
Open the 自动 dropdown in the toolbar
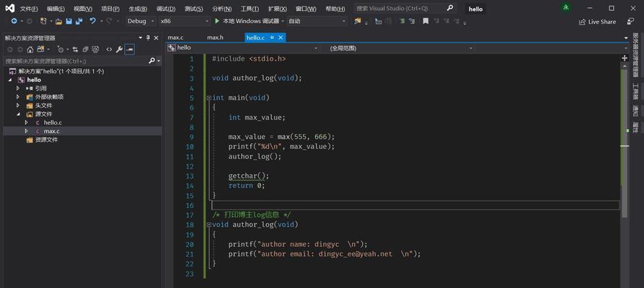[x=317, y=21]
